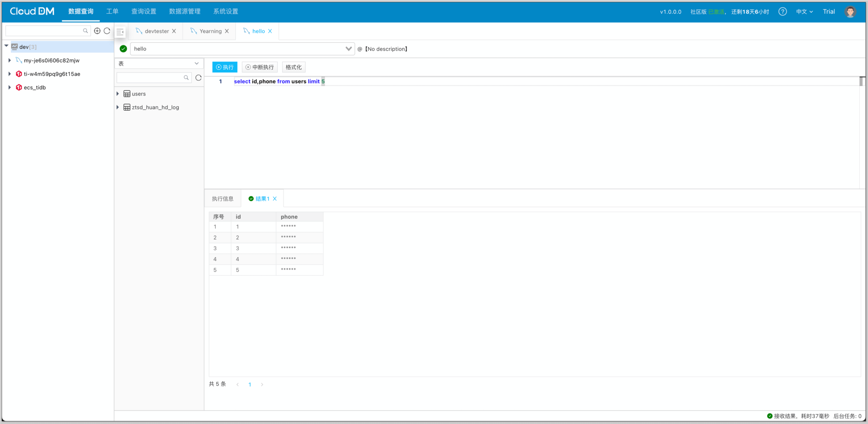Close the Yearning query tab
Screen dimensions: 868x424
[x=227, y=31]
